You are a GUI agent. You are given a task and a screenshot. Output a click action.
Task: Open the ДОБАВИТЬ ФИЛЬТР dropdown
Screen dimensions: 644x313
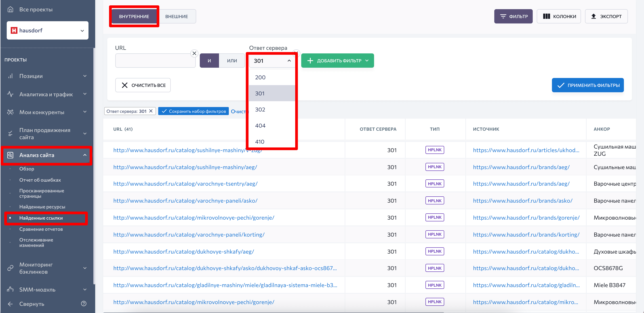pos(337,61)
